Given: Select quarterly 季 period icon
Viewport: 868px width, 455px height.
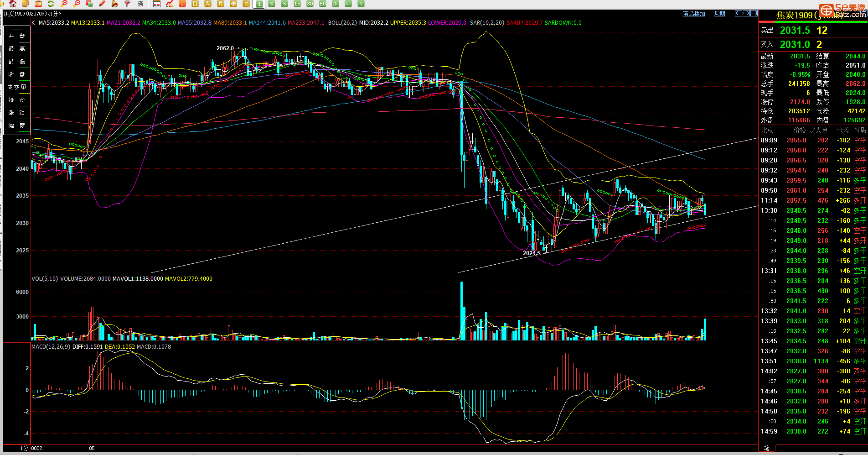Looking at the screenshot, I should pos(233,4).
